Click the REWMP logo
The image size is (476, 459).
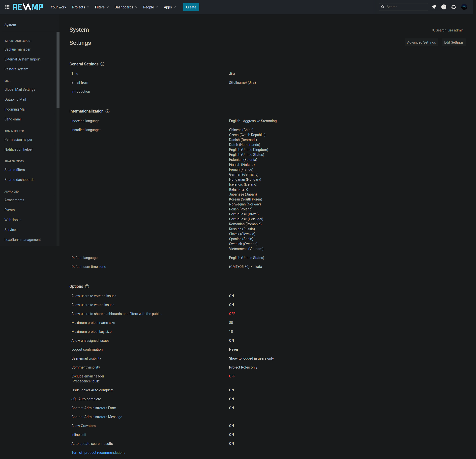coord(28,7)
